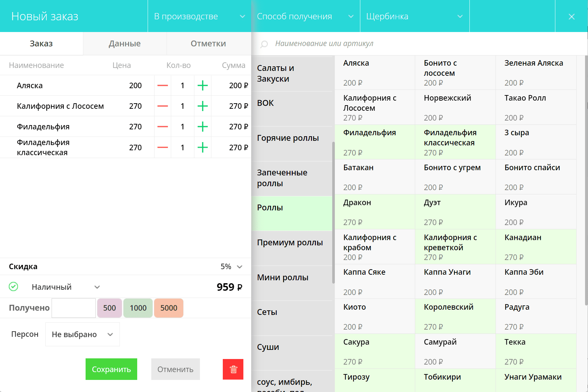
Task: Select the Роллы category
Action: 292,214
